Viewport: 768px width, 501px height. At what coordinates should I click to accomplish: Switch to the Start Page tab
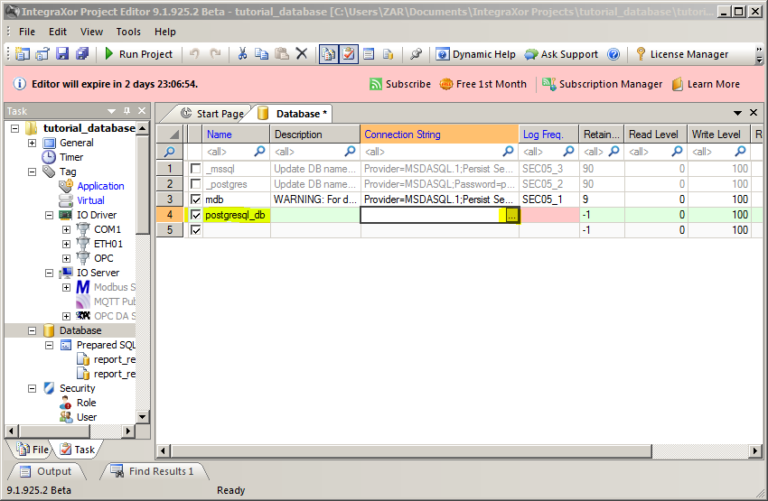212,114
